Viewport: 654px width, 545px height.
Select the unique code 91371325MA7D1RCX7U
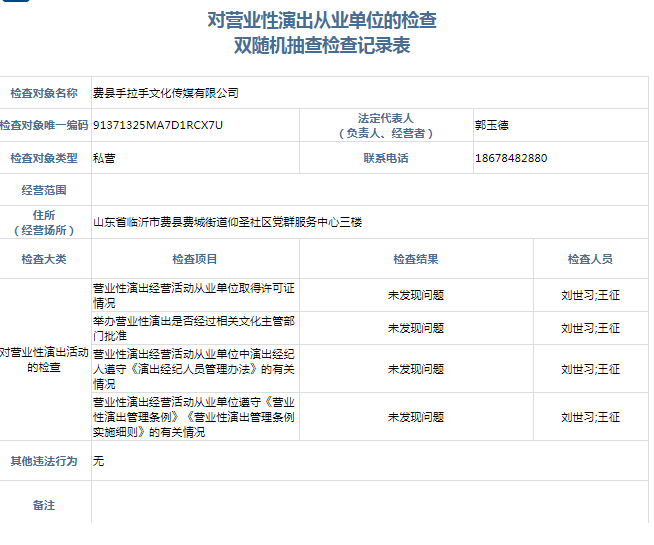(x=158, y=125)
